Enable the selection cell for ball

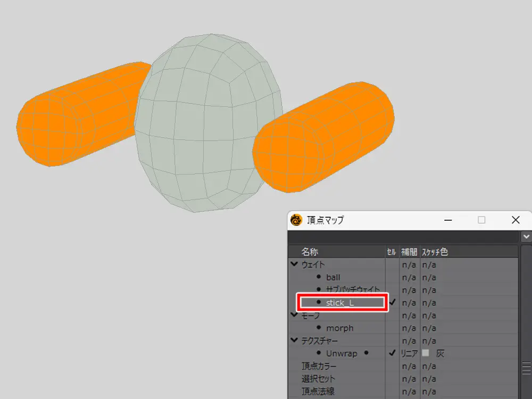(393, 277)
